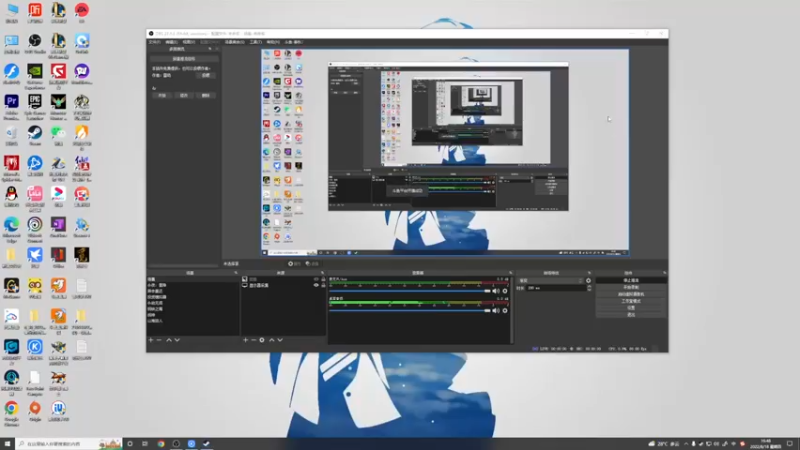Undock the Audio Mixer panel with its float icon

click(510, 273)
